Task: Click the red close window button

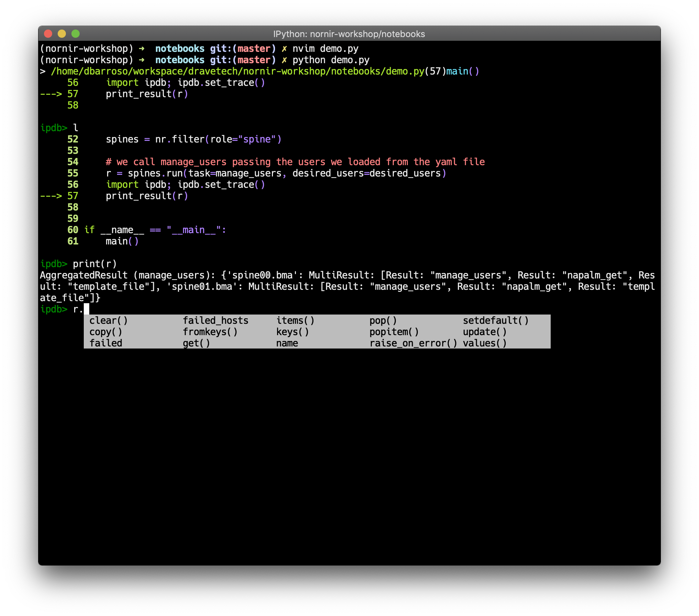Action: [48, 34]
